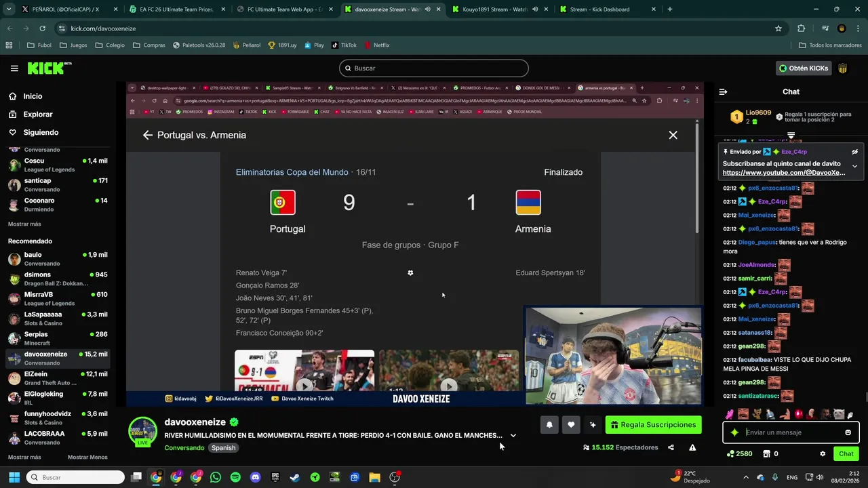Open the pinned youtube.com/@DavooXe link
Image resolution: width=868 pixels, height=488 pixels.
tap(784, 173)
